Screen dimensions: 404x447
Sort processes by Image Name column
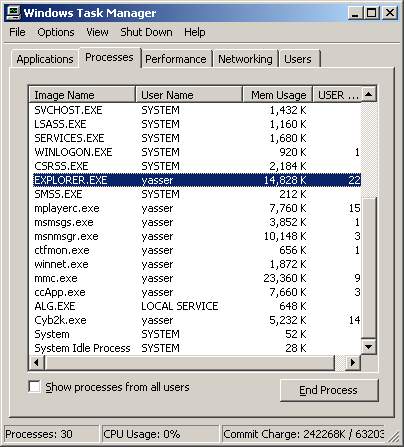click(82, 95)
